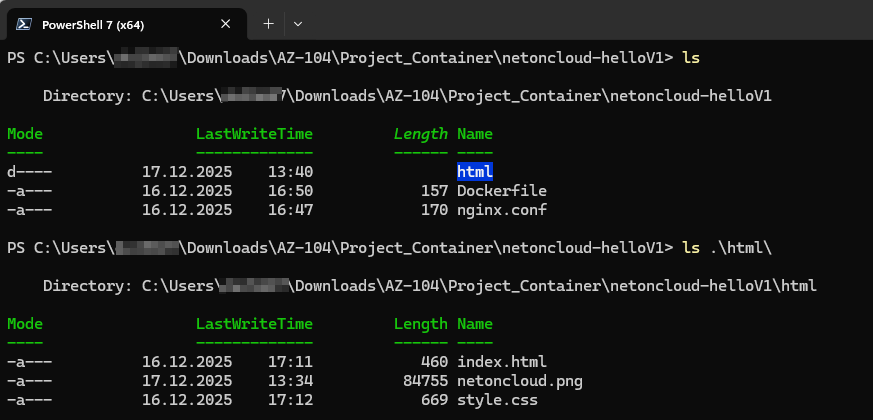The width and height of the screenshot is (873, 420).
Task: Click the first Mode column header
Action: (25, 133)
